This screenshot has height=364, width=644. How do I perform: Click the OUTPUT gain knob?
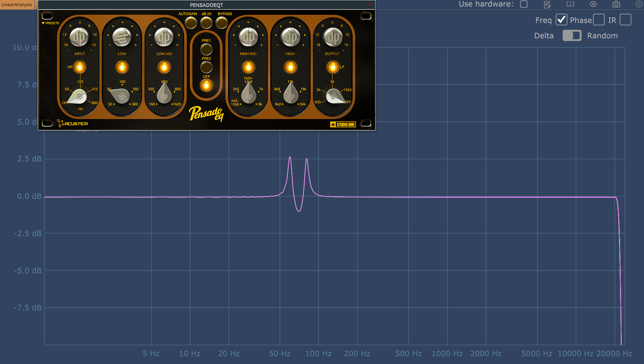[332, 38]
